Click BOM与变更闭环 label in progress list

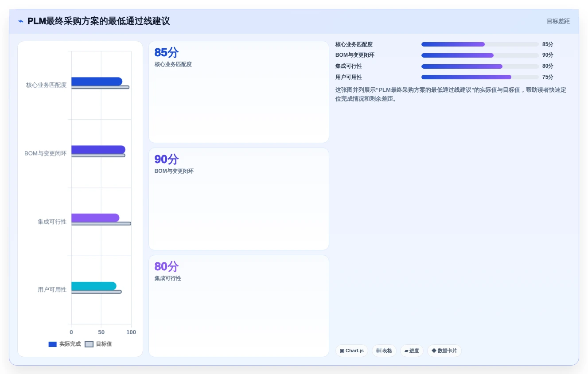355,55
